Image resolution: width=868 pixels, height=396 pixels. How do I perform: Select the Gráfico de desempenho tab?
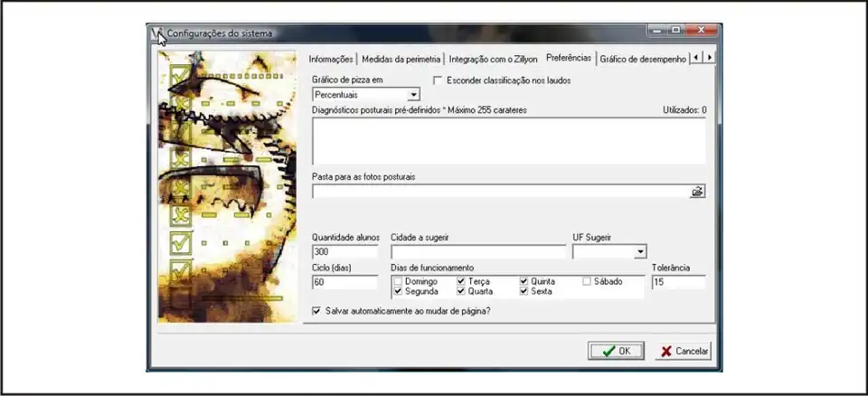[642, 59]
